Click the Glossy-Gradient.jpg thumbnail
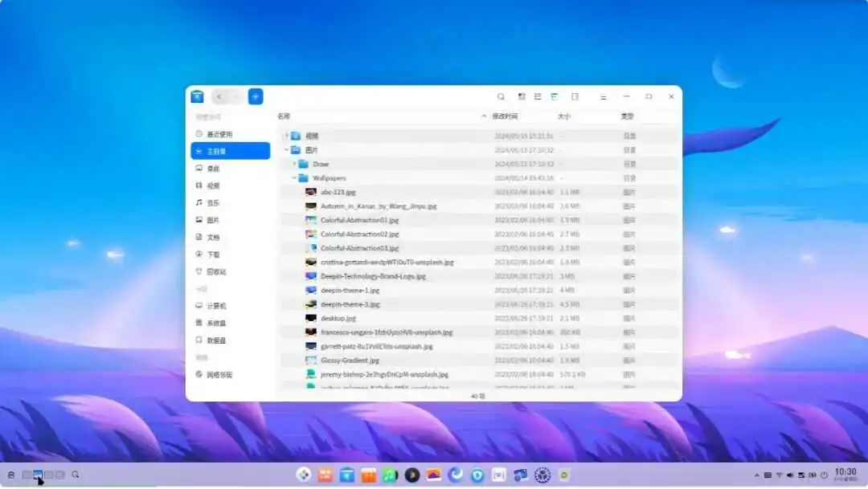868x489 pixels. click(311, 361)
